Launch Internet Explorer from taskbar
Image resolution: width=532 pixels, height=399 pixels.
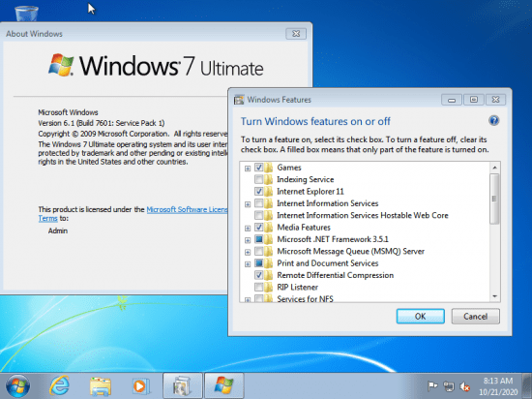[60, 386]
